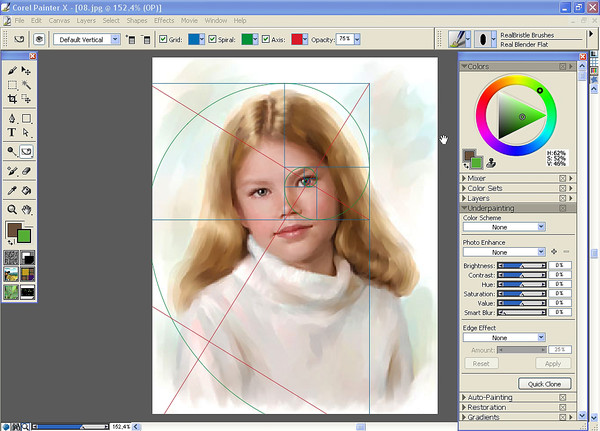The image size is (600, 431).
Task: Select the Selection Adjuster tool
Action: [26, 99]
